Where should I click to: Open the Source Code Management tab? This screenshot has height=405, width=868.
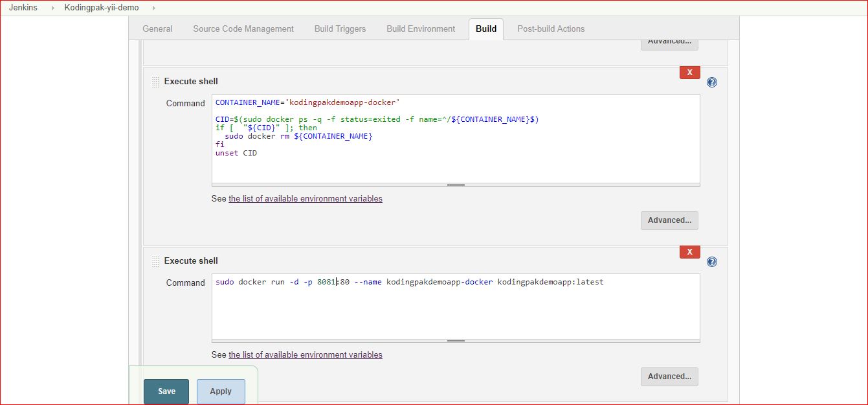[243, 29]
